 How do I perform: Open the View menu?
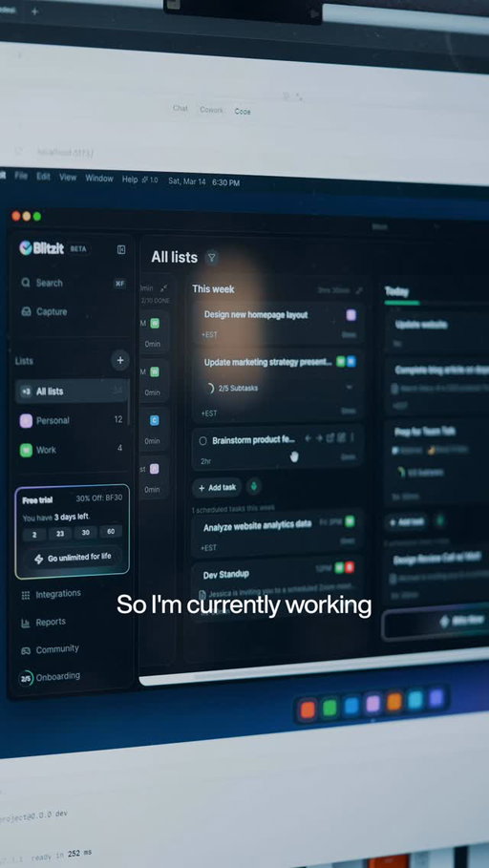pyautogui.click(x=68, y=178)
